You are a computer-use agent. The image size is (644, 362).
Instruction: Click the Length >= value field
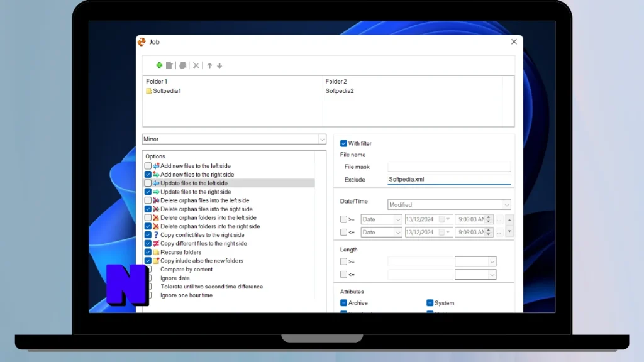click(420, 261)
